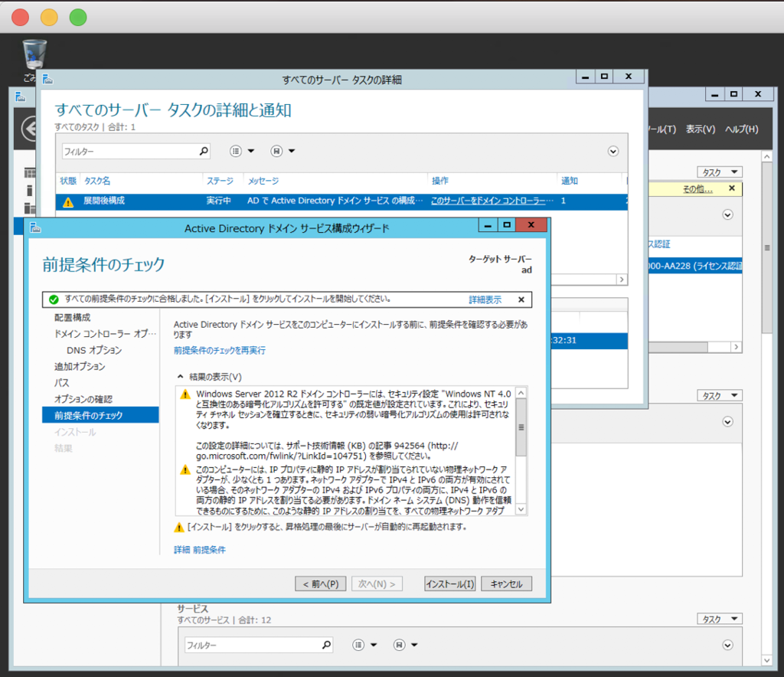Click results list scroll down arrow

pyautogui.click(x=521, y=509)
